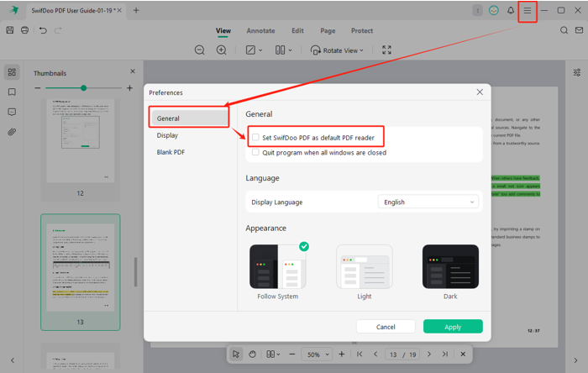Click the zoom out magnifier in View toolbar
The width and height of the screenshot is (588, 373).
200,50
